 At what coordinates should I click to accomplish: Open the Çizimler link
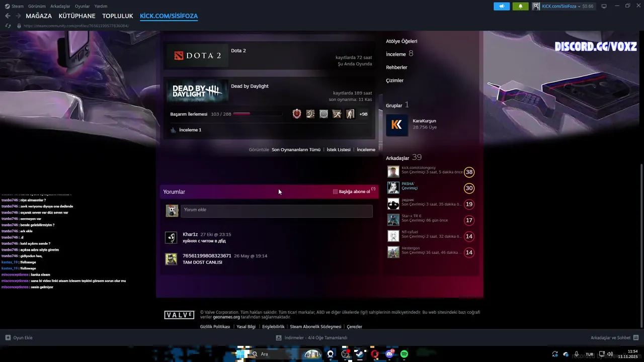coord(394,80)
